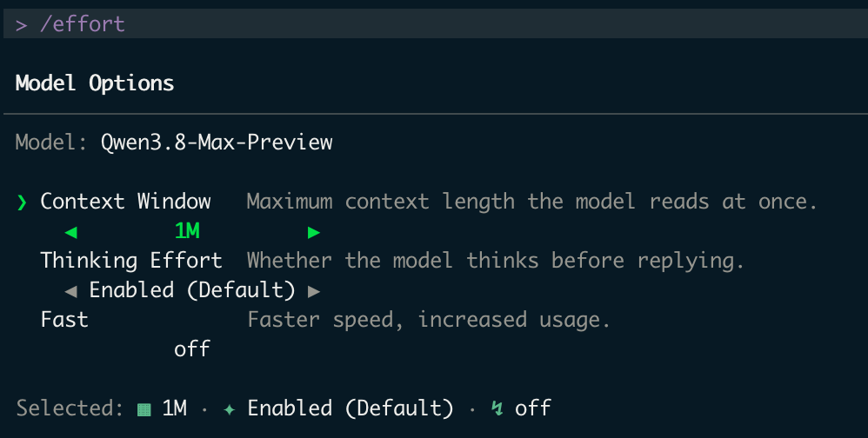Click the 1M context window value

coord(187,231)
